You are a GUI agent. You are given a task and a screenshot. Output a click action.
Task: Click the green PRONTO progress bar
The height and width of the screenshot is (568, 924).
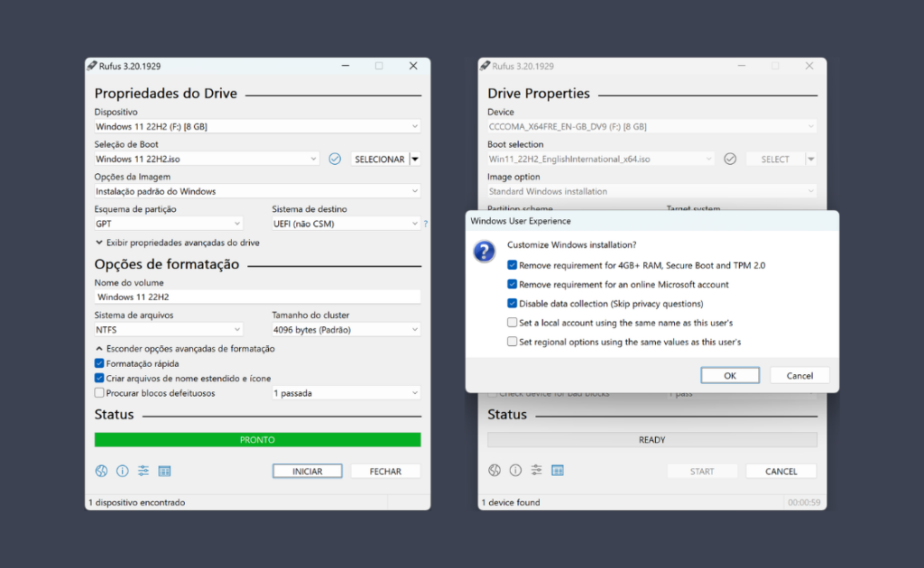(x=257, y=440)
